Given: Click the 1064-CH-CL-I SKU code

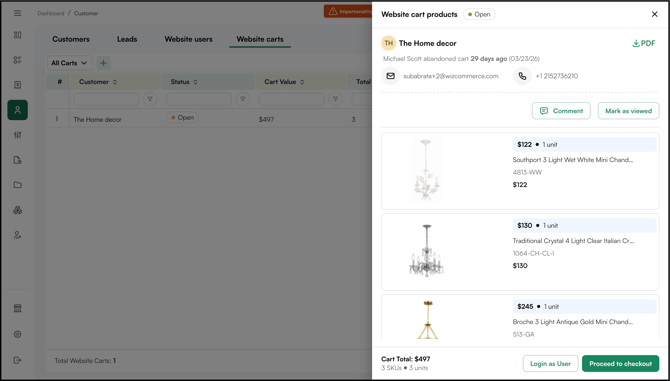Looking at the screenshot, I should click(x=533, y=253).
